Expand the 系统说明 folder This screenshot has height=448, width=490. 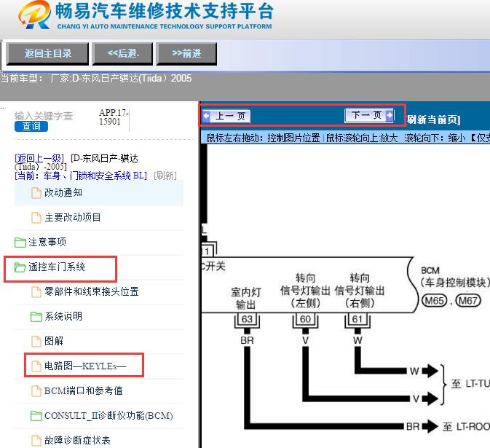tap(63, 316)
